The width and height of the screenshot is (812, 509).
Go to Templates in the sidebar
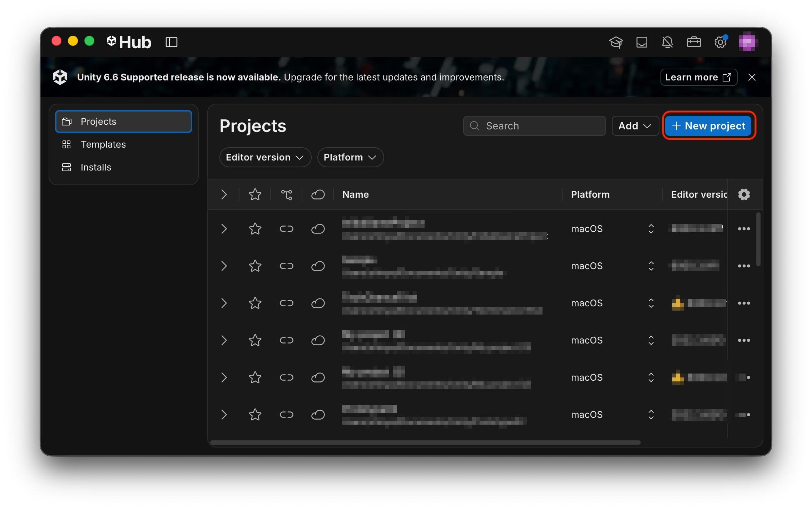[124, 144]
